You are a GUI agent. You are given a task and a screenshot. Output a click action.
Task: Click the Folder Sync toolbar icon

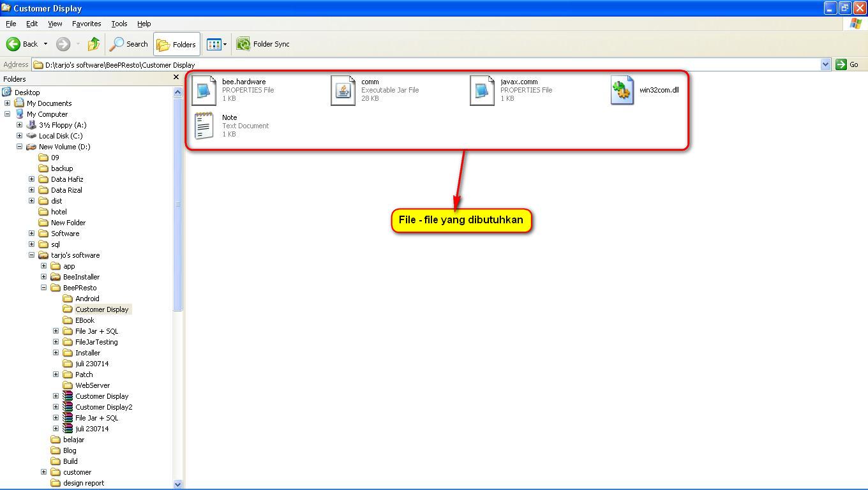pyautogui.click(x=243, y=44)
